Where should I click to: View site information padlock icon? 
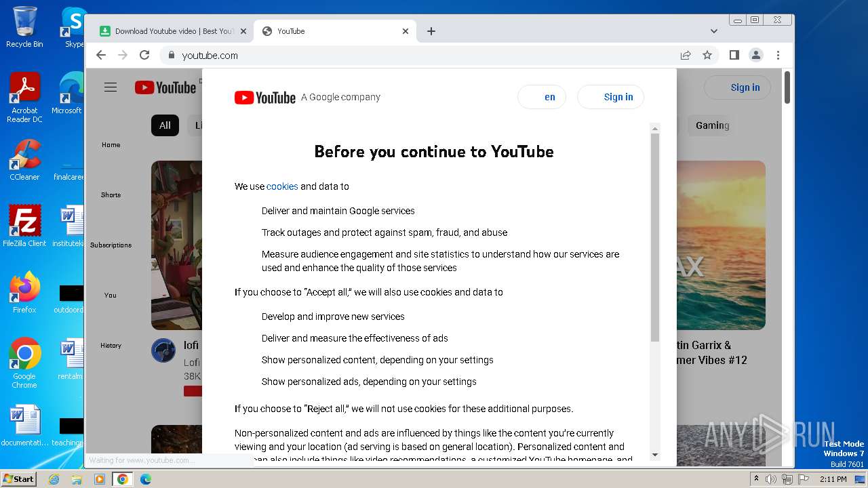click(172, 55)
